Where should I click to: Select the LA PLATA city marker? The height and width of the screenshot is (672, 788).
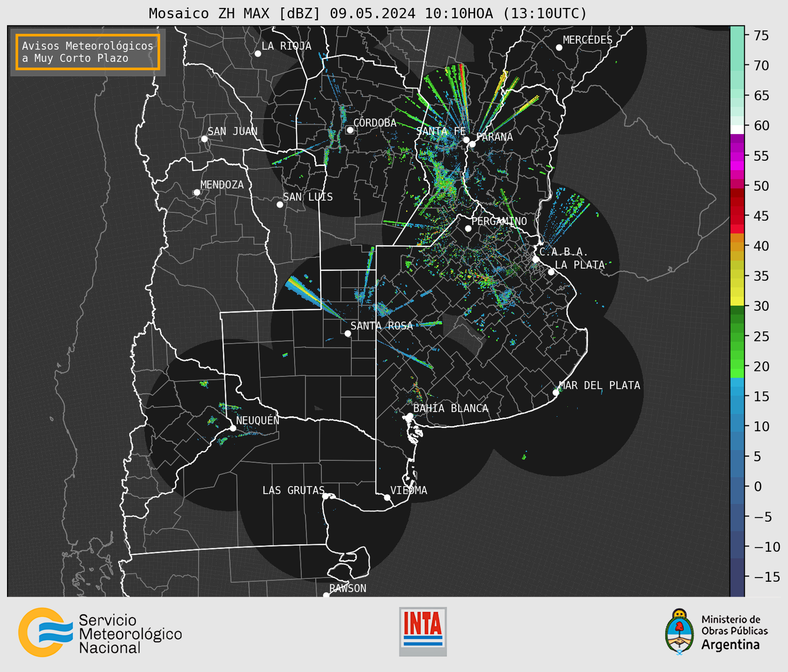[551, 272]
